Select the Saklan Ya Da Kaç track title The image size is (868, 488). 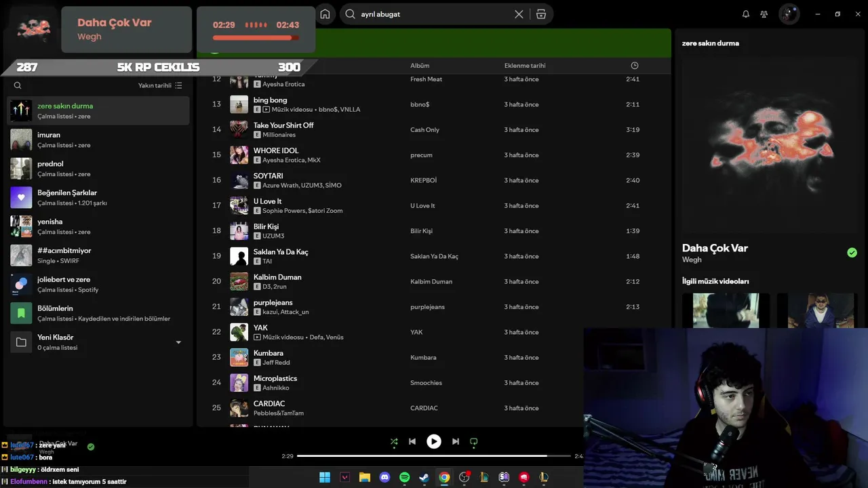click(281, 251)
